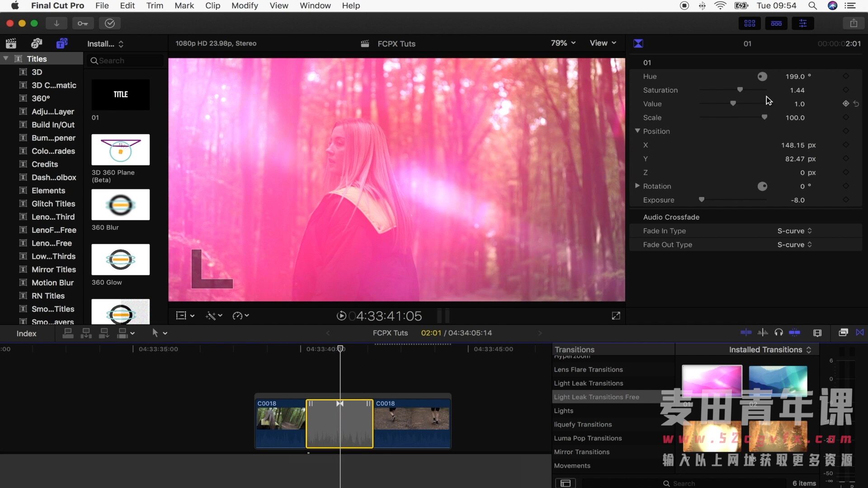Open the viewer zoom 79% dropdown
The height and width of the screenshot is (488, 868).
pos(563,43)
